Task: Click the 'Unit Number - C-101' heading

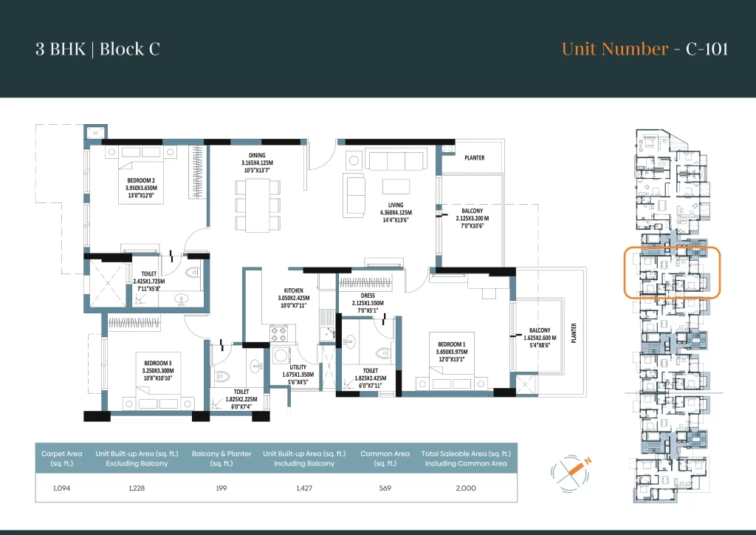Action: 645,49
